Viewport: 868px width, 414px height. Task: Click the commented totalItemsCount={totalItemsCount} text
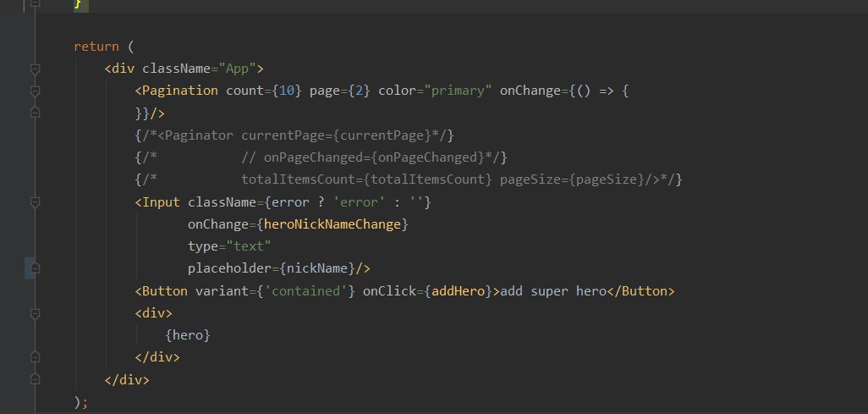coord(366,180)
